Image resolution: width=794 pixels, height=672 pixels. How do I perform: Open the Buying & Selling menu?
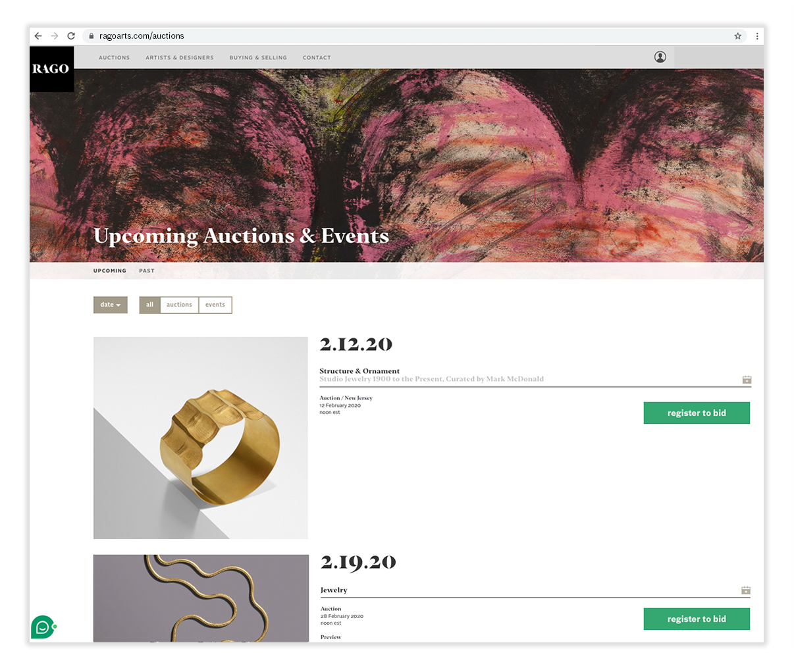(258, 58)
